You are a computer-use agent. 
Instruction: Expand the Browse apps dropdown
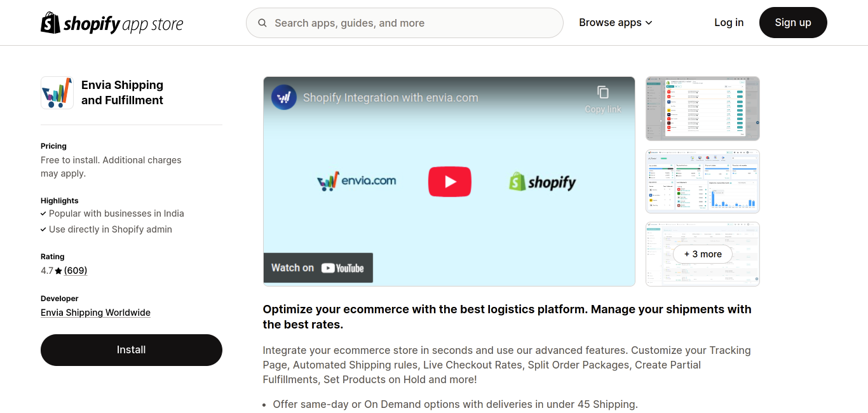[610, 23]
